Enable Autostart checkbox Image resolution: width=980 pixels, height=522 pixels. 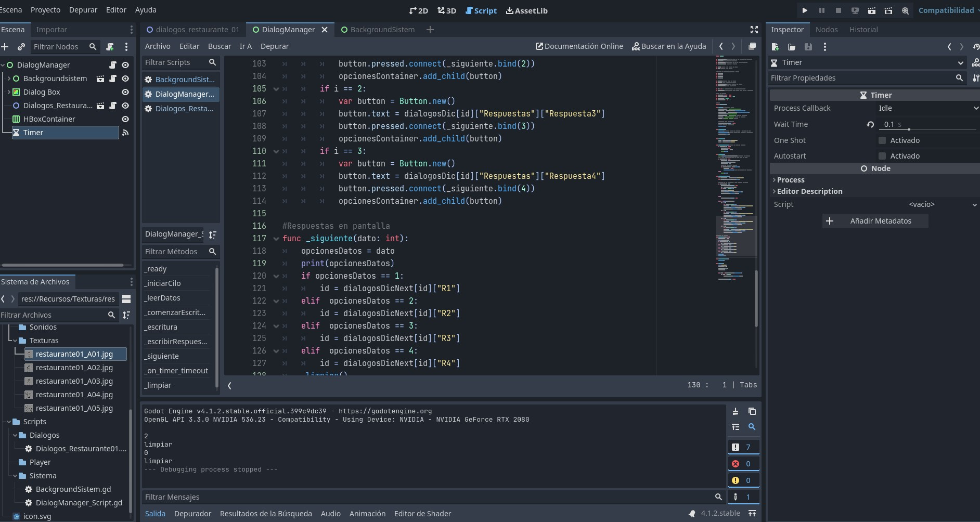(882, 156)
